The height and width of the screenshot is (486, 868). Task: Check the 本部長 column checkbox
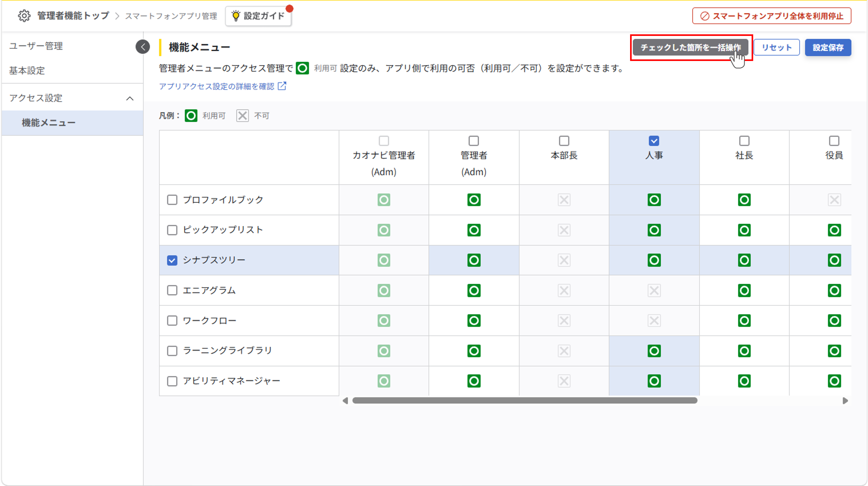click(x=564, y=140)
